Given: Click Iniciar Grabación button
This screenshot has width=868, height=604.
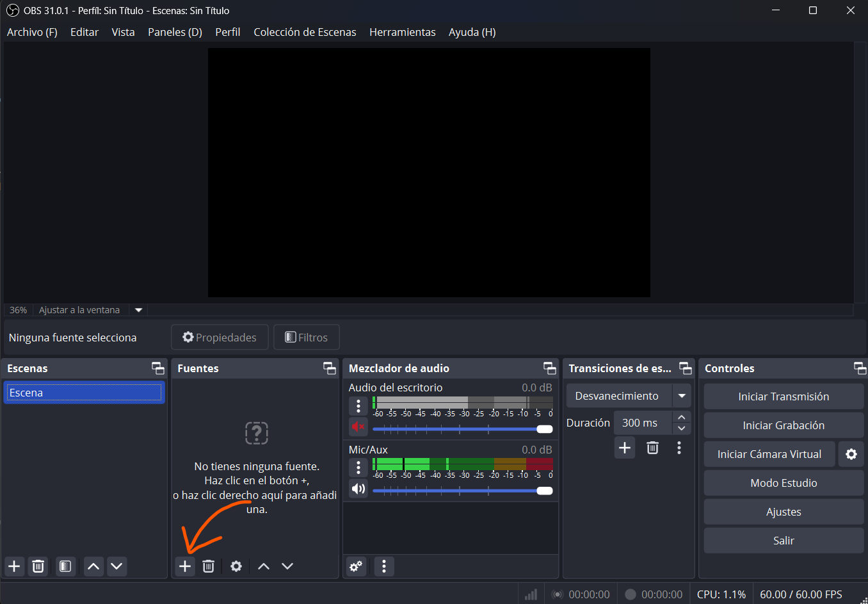Looking at the screenshot, I should [783, 425].
